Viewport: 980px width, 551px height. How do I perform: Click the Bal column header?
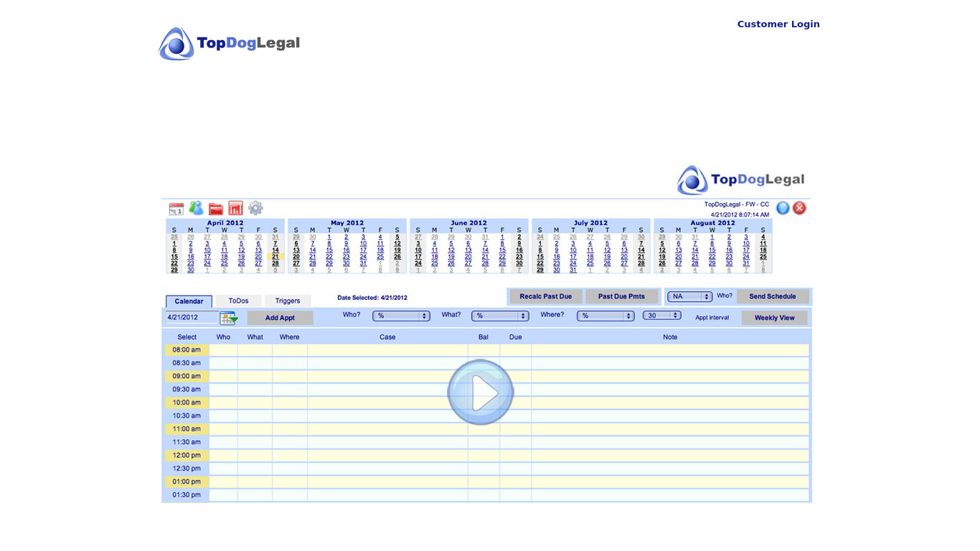coord(484,337)
